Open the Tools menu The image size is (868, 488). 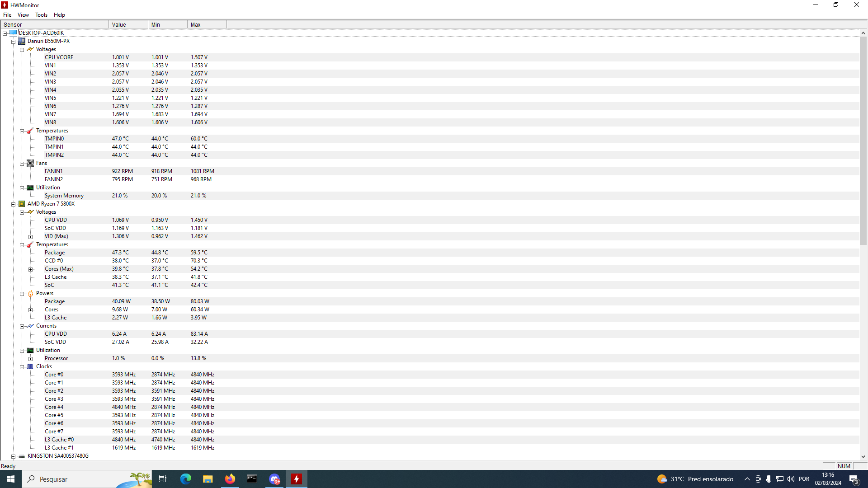tap(41, 14)
